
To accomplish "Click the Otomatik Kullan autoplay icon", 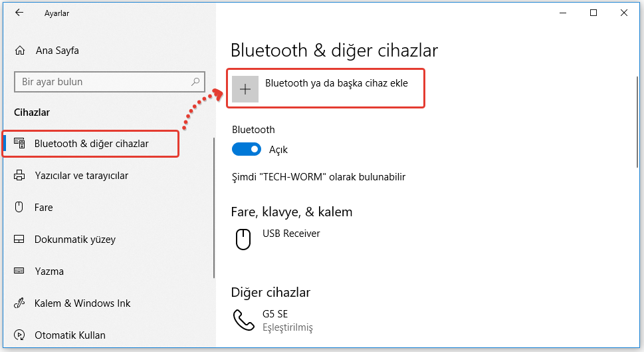I will 20,335.
